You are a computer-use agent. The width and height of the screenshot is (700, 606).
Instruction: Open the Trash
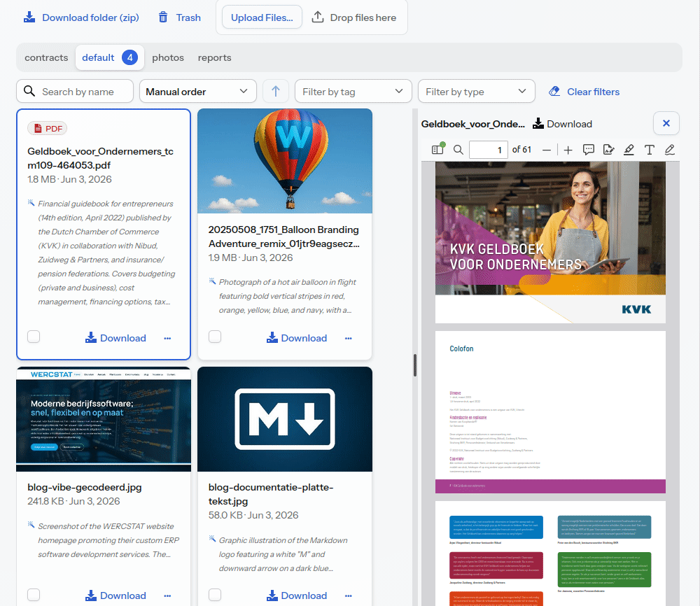point(179,18)
